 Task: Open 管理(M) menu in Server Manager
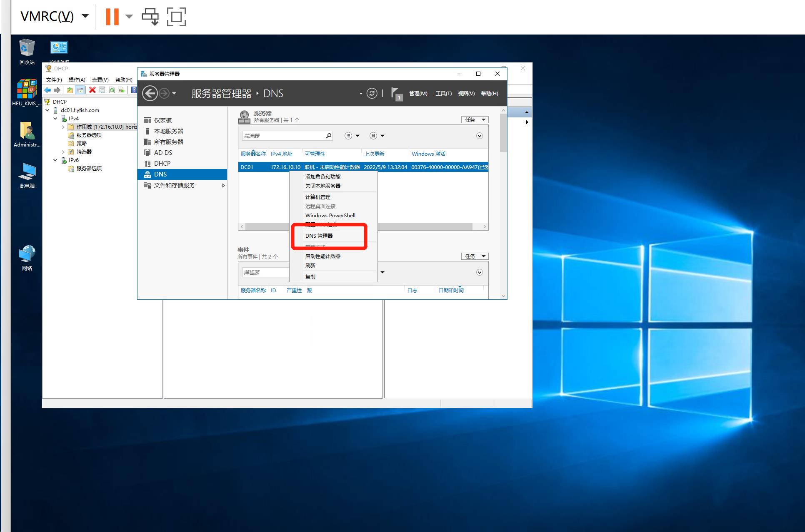[418, 93]
